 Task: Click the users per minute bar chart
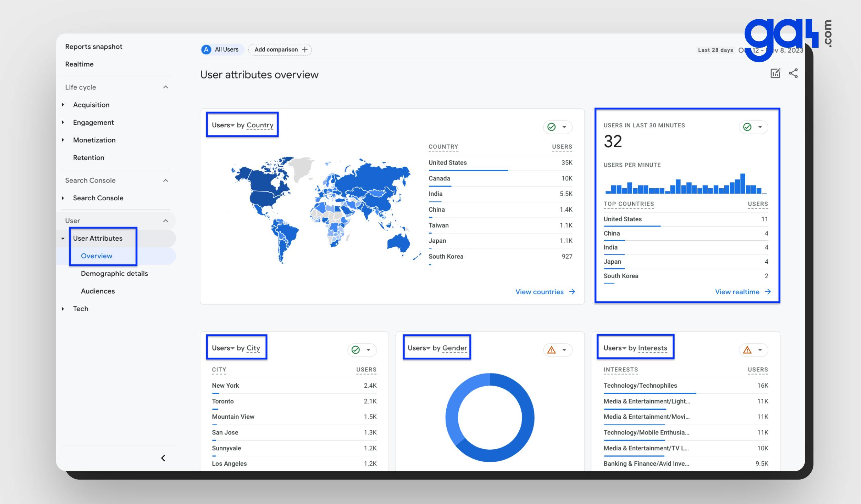click(686, 183)
